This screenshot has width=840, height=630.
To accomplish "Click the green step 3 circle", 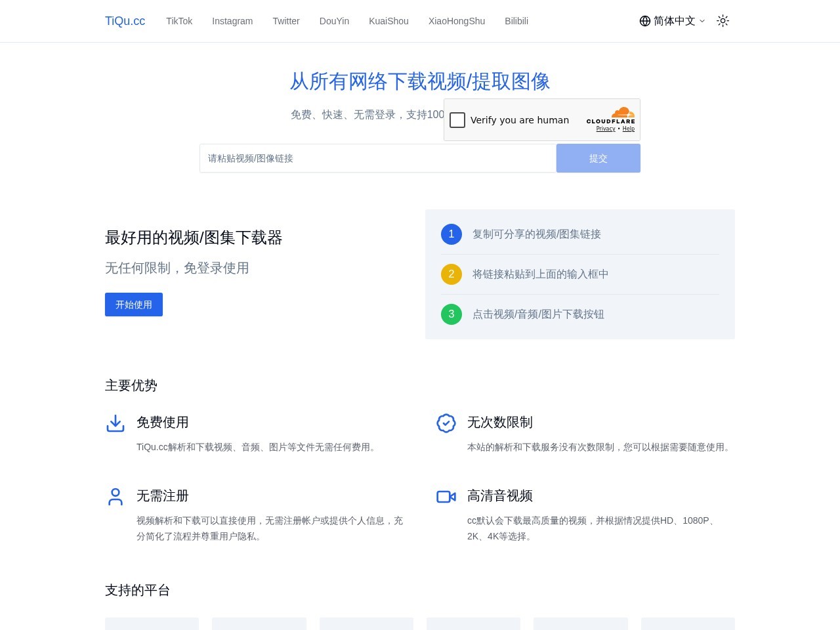I will pos(451,314).
